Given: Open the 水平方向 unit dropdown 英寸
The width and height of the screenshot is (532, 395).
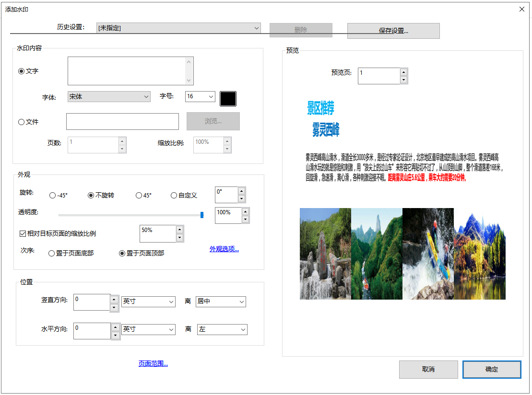Looking at the screenshot, I should (x=148, y=329).
